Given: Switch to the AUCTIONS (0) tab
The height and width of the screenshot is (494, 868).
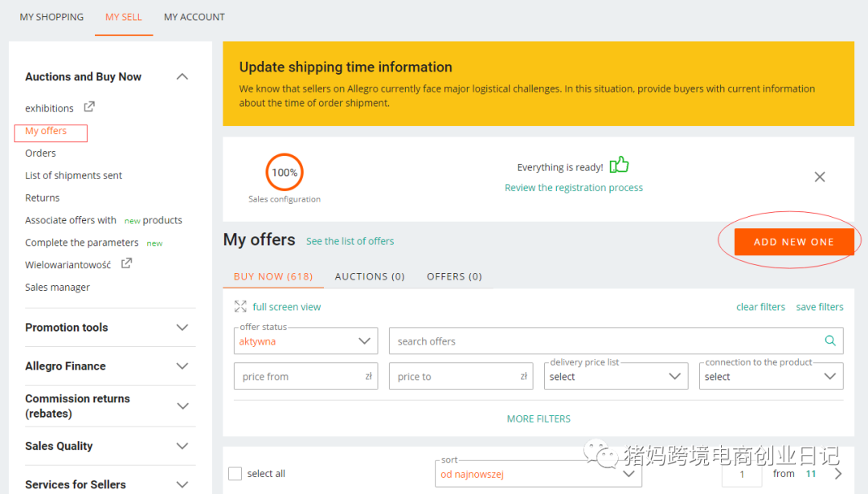Looking at the screenshot, I should [369, 276].
